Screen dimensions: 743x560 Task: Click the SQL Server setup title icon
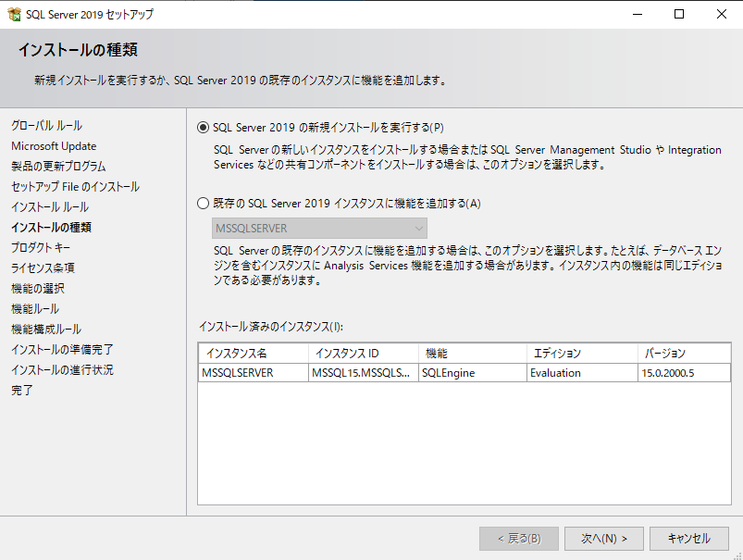coord(14,14)
